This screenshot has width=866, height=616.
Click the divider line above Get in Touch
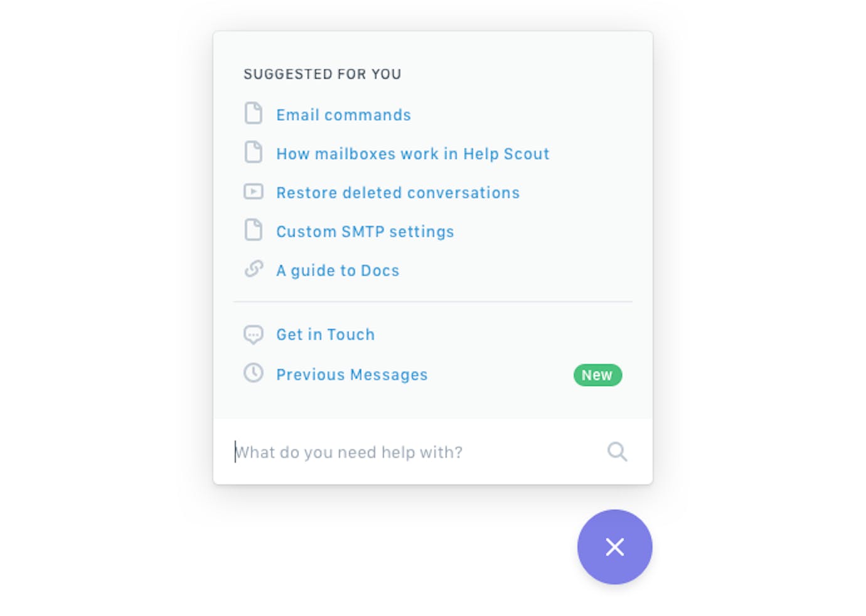pyautogui.click(x=433, y=302)
